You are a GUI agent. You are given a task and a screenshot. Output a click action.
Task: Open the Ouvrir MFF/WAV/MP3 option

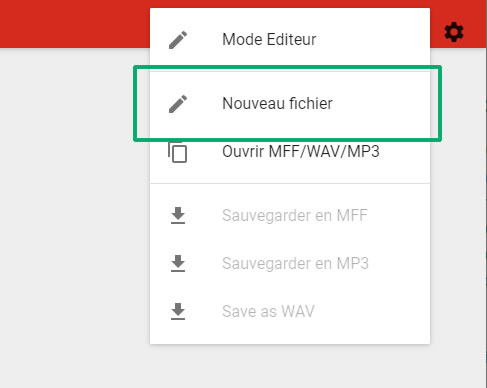[290, 152]
